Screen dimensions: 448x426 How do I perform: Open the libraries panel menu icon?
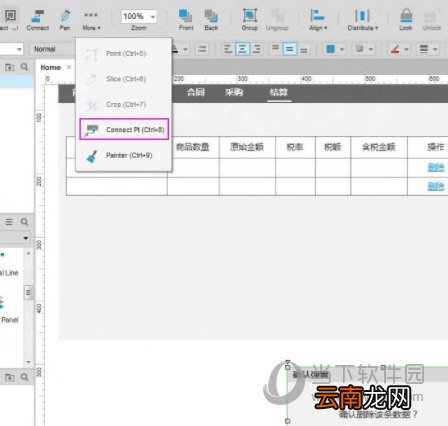pyautogui.click(x=9, y=222)
